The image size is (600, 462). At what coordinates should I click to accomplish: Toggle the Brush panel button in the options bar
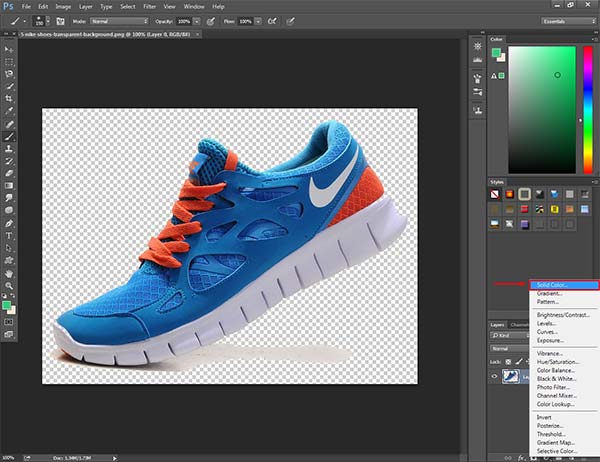(60, 21)
